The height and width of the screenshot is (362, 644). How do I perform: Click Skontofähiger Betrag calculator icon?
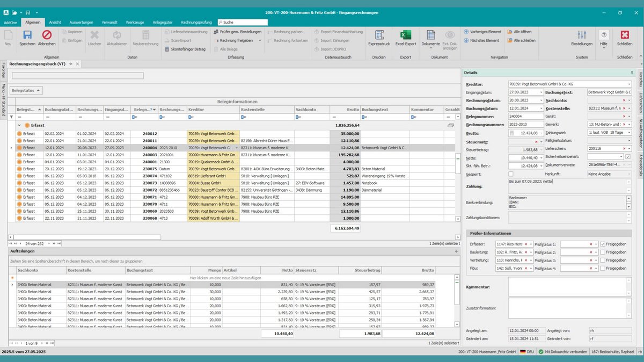tap(168, 49)
